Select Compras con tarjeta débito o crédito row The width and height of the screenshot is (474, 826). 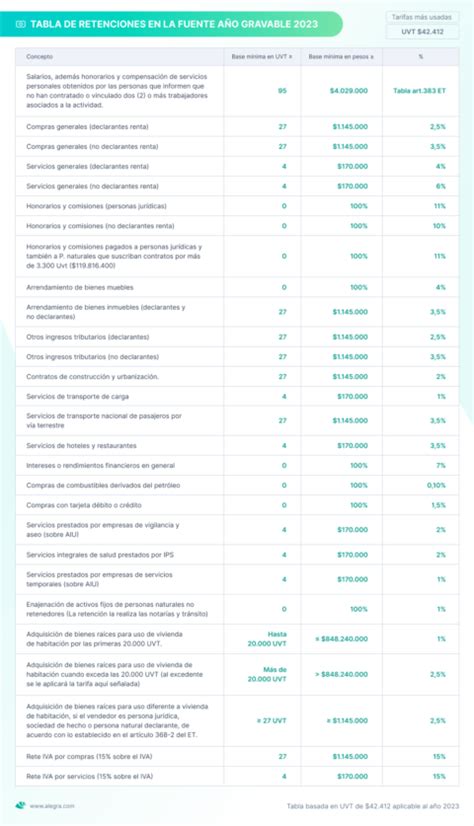pyautogui.click(x=237, y=505)
